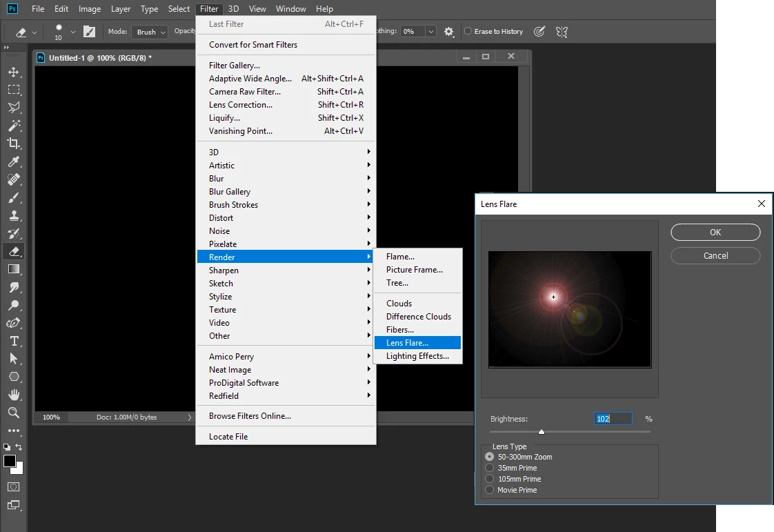
Task: Choose the Movie Prime lens type
Action: [489, 490]
